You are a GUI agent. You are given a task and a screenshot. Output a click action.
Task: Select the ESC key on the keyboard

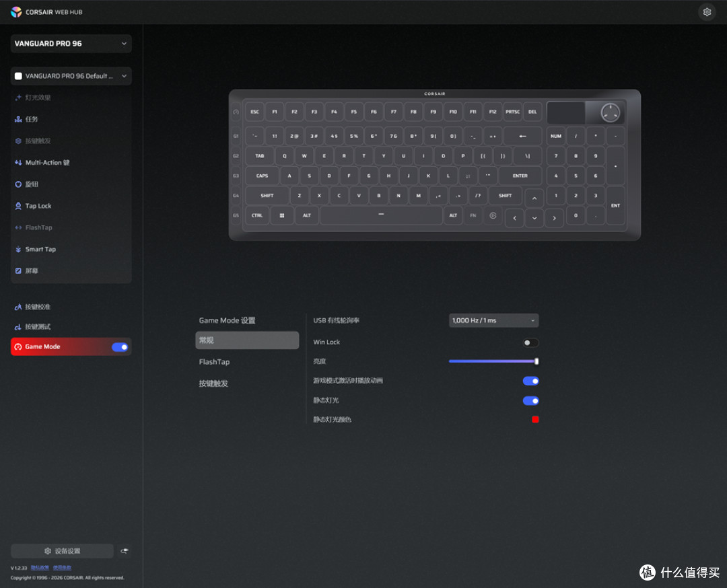(x=254, y=112)
